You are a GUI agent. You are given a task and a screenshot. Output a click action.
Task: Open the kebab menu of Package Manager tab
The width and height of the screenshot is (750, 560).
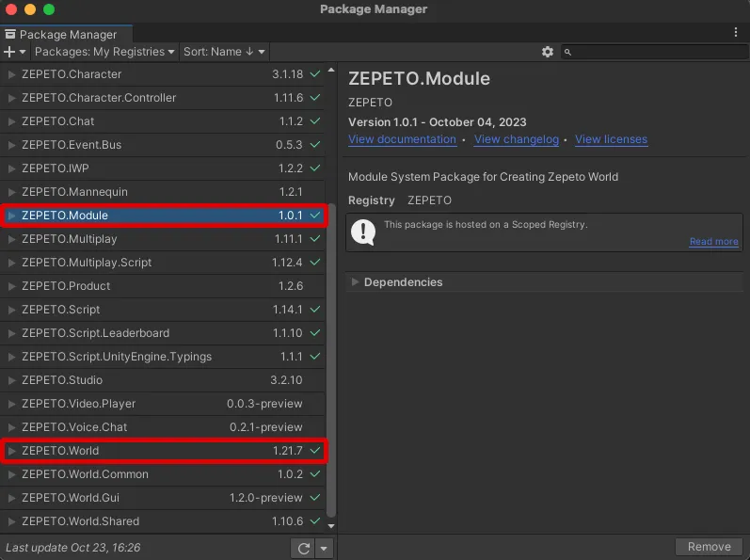coord(735,33)
